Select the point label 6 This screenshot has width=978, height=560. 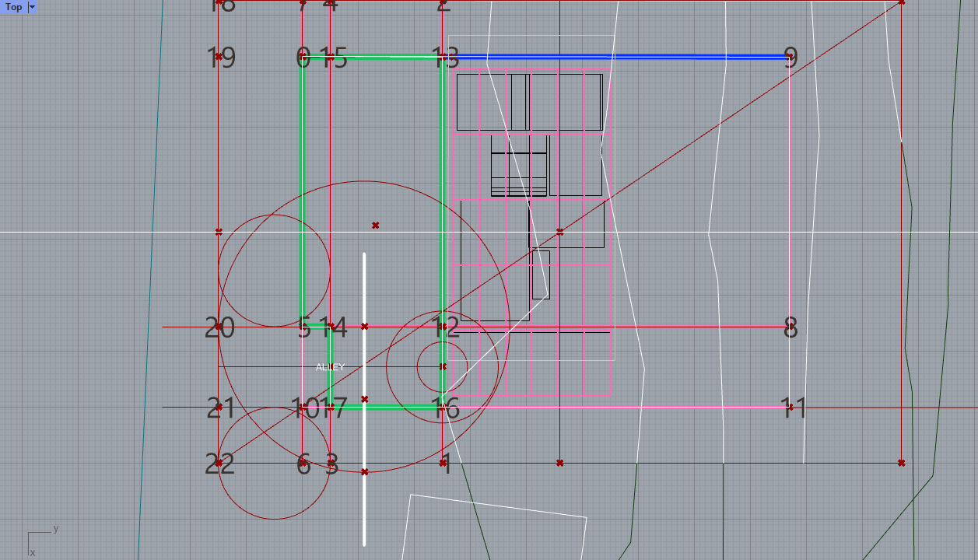pyautogui.click(x=303, y=465)
